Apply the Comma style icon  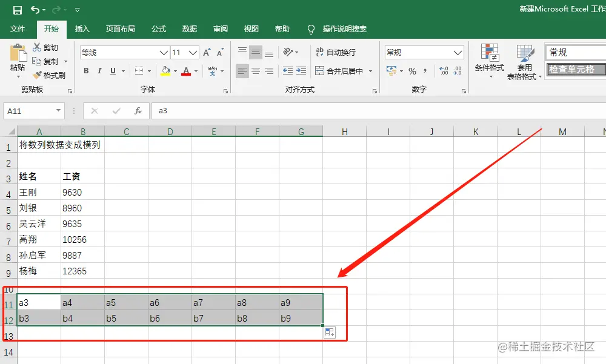pyautogui.click(x=425, y=71)
